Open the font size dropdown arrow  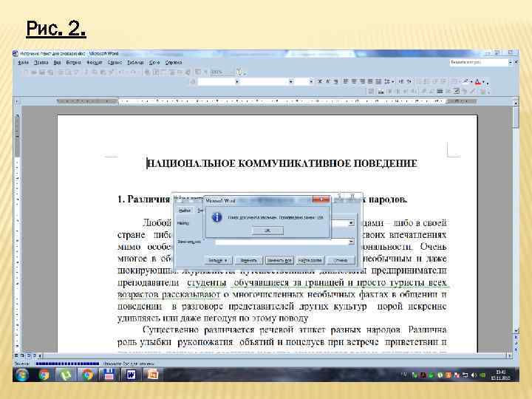coord(311,82)
